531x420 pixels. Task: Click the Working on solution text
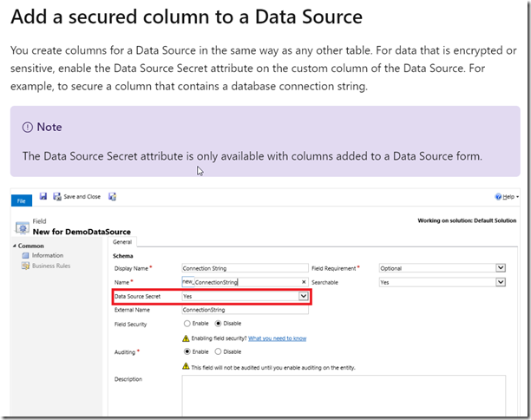[467, 220]
